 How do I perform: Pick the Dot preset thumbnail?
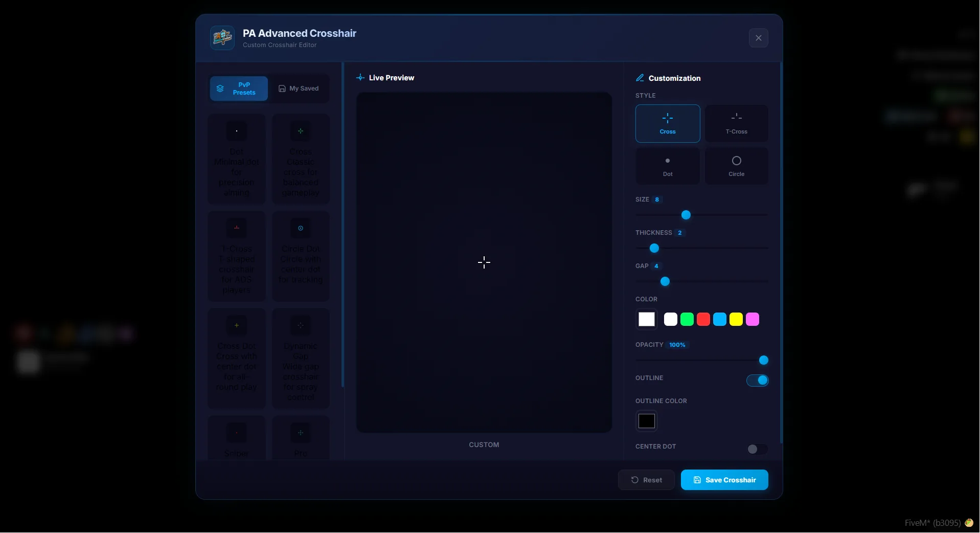237,131
